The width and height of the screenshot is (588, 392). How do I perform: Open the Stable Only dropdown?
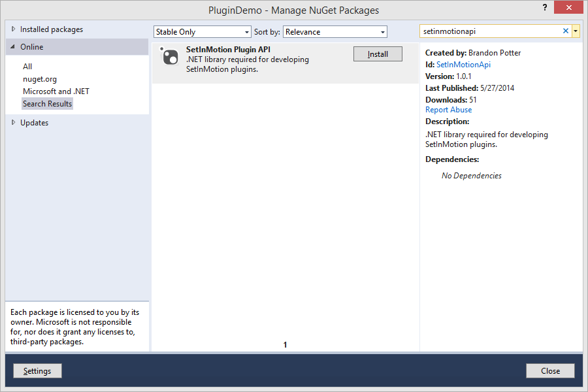point(202,32)
